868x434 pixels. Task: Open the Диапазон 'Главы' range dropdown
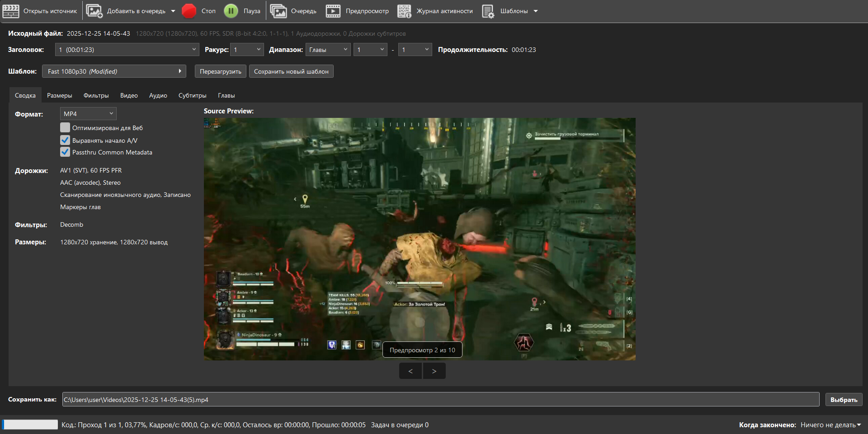328,50
